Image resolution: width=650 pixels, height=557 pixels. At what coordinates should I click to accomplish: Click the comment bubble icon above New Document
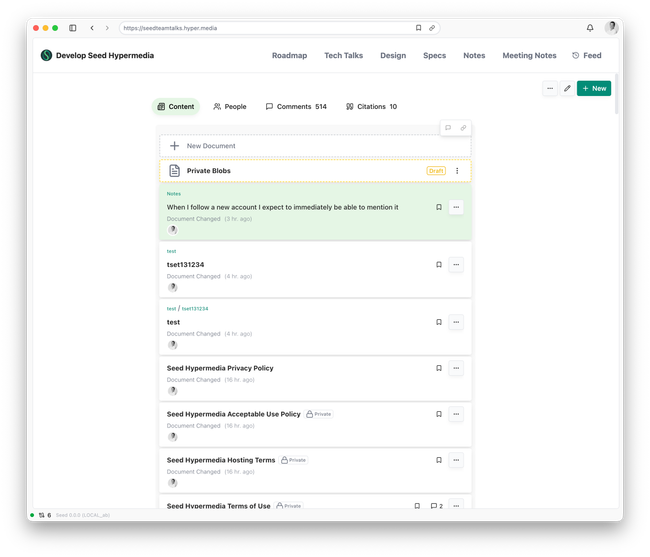click(448, 128)
